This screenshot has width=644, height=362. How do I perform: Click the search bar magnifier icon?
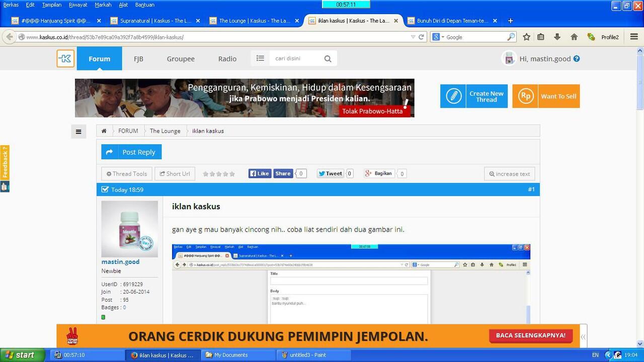(511, 37)
